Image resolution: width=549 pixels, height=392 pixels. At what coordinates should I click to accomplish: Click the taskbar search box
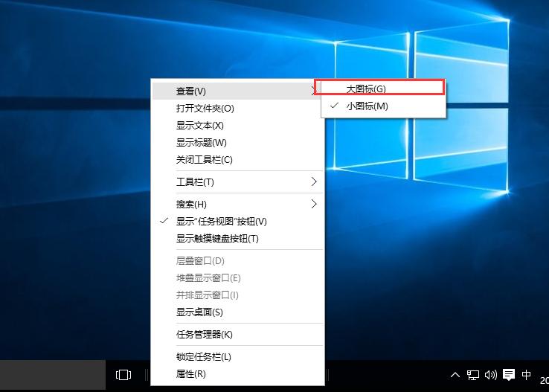(53, 375)
